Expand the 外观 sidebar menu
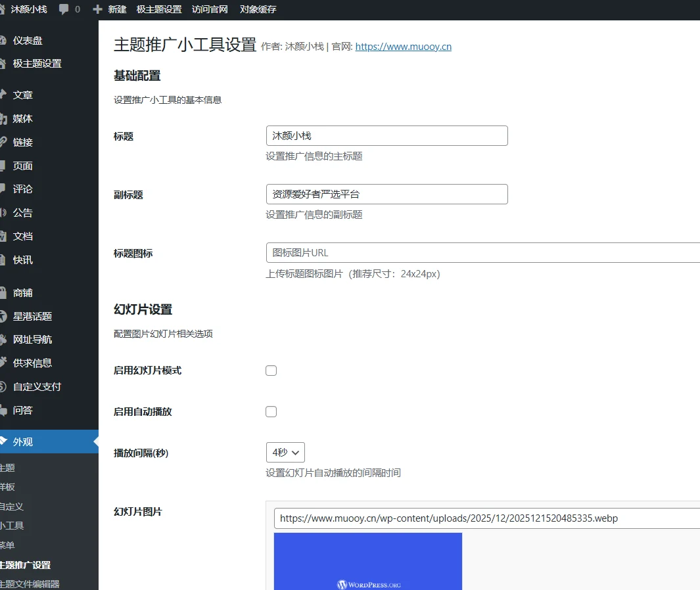 (23, 442)
